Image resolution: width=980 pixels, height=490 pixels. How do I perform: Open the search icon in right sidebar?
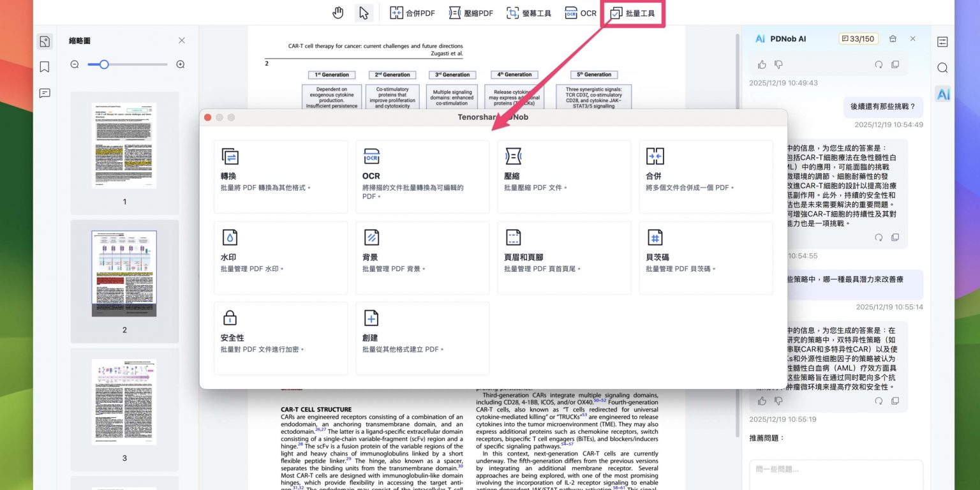(942, 68)
